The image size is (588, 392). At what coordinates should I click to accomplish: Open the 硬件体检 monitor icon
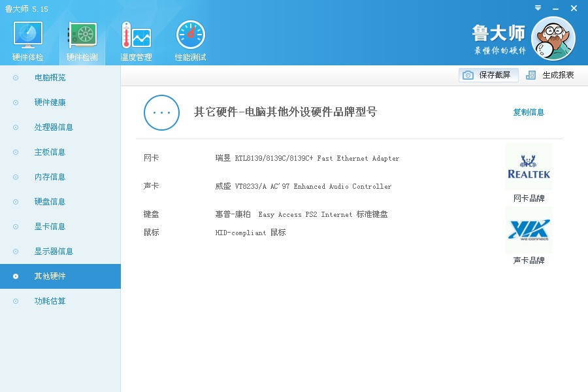(27, 35)
